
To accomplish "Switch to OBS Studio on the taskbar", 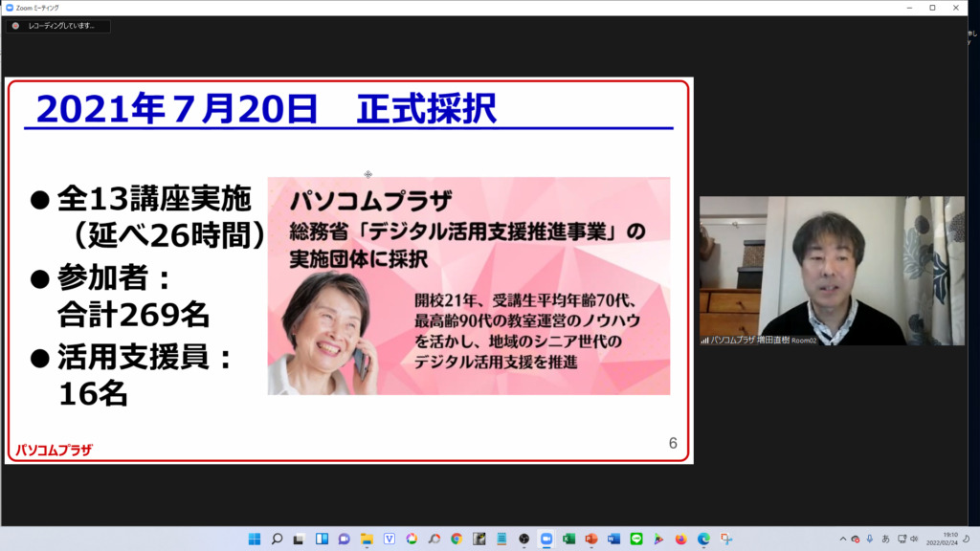I will click(523, 540).
